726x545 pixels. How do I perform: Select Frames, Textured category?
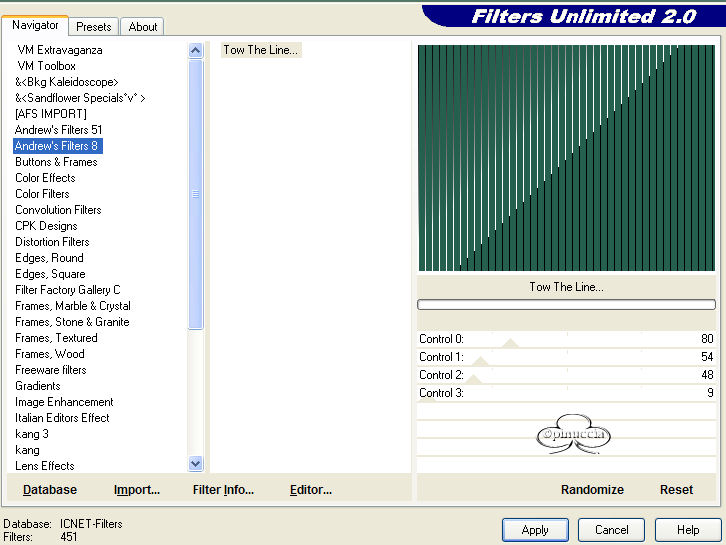tap(56, 338)
